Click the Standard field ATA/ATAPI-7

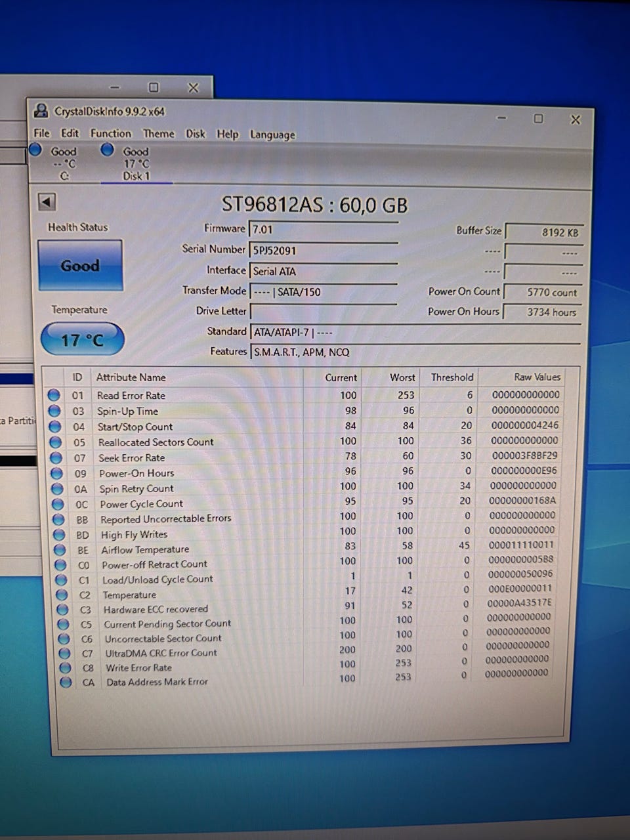pos(415,332)
